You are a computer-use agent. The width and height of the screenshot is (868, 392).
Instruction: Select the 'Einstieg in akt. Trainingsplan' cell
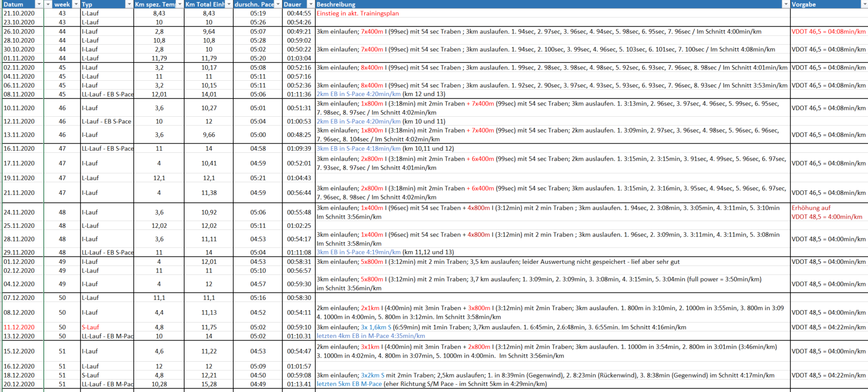pos(358,13)
